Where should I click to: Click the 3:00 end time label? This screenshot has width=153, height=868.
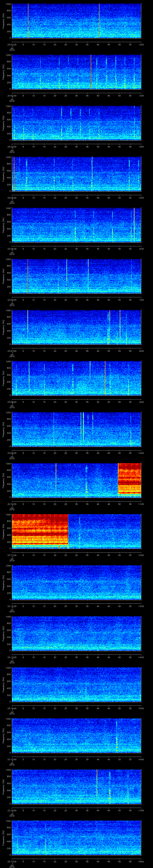(x=141, y=96)
